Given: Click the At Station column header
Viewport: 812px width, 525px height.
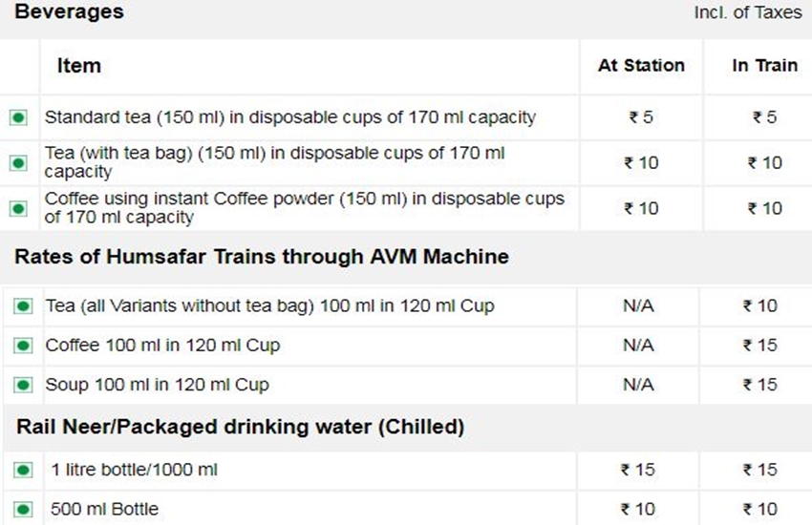Looking at the screenshot, I should [641, 66].
